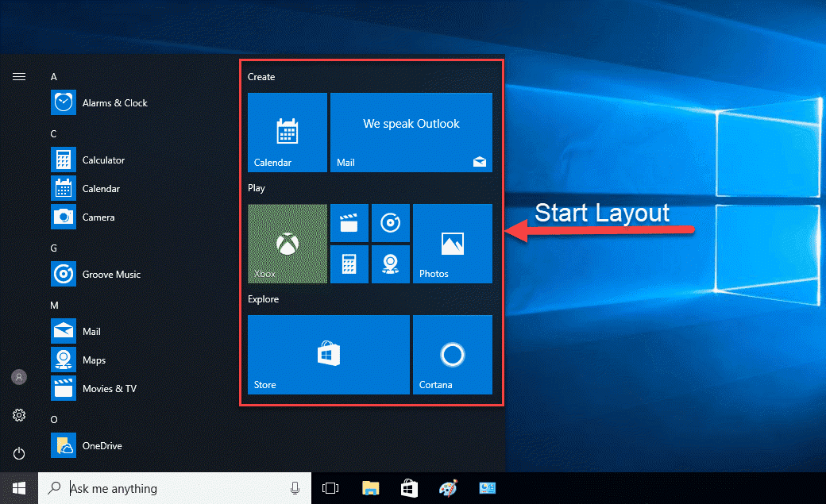Click the Power icon in the sidebar

click(18, 453)
